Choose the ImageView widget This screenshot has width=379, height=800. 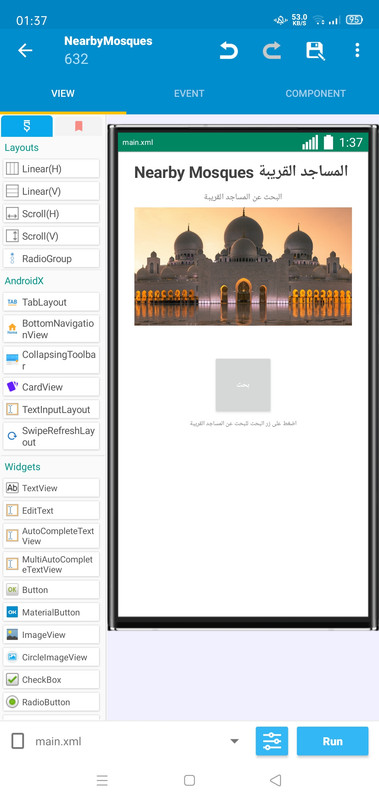(51, 635)
